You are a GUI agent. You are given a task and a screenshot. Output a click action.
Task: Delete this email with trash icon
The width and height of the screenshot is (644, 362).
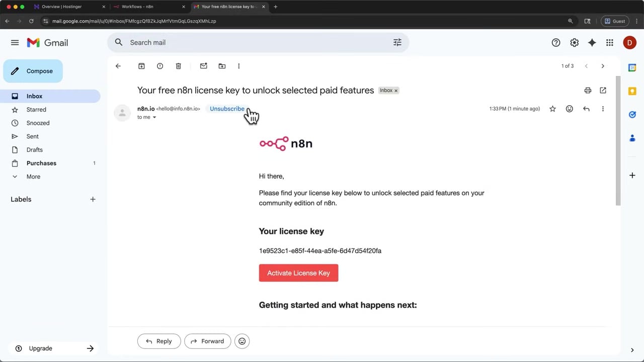tap(179, 66)
